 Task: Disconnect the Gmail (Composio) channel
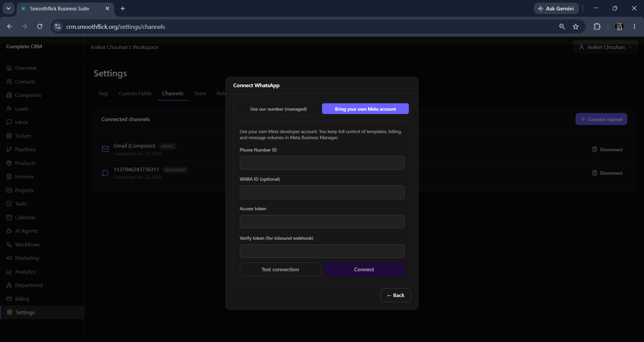click(607, 150)
